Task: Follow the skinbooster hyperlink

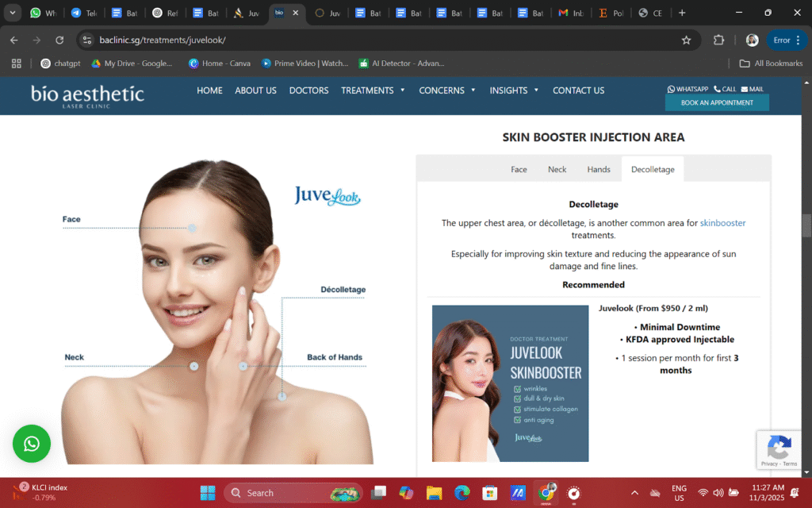Action: (722, 223)
